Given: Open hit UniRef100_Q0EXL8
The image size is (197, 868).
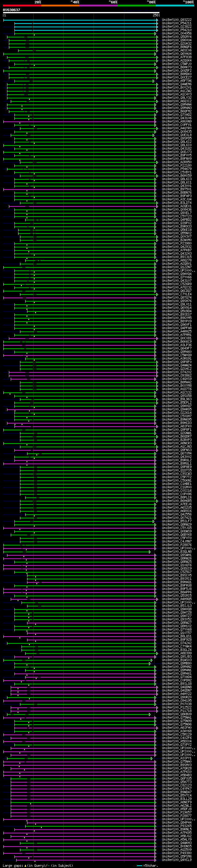Looking at the screenshot, I should [x=177, y=135].
